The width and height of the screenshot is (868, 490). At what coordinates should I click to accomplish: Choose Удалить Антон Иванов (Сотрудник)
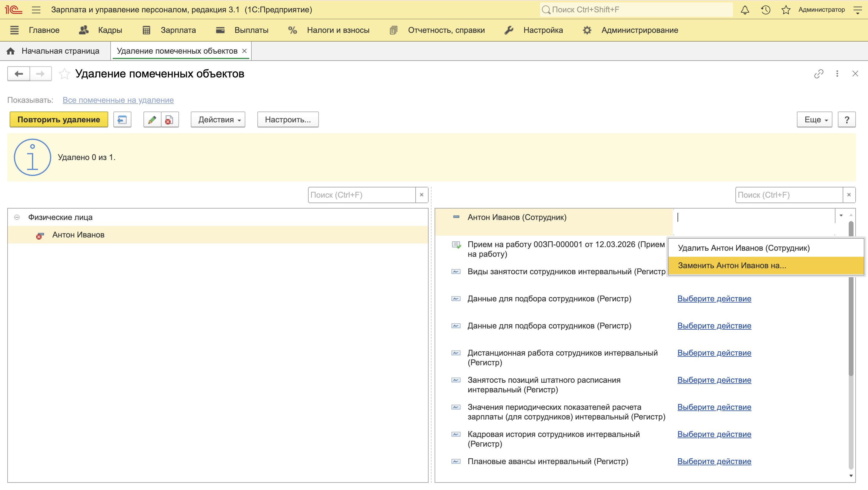point(743,248)
